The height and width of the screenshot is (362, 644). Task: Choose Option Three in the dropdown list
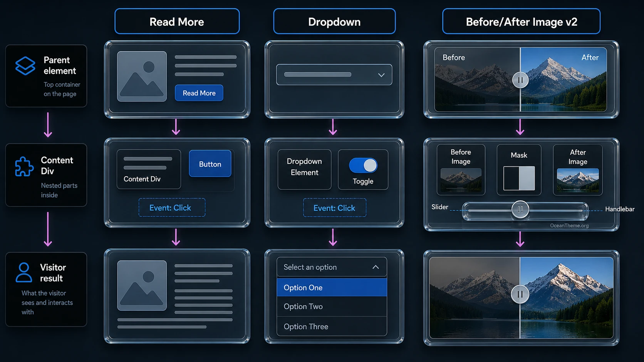[x=332, y=326]
